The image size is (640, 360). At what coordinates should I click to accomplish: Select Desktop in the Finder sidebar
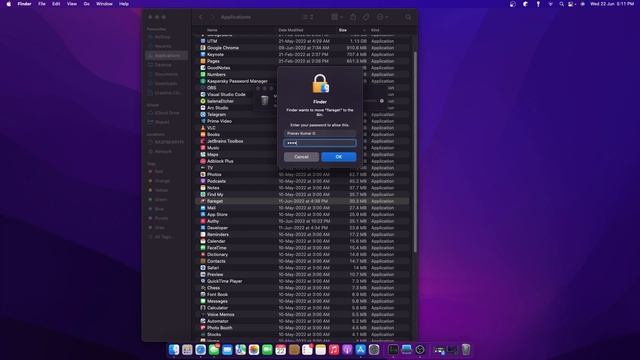[x=167, y=65]
